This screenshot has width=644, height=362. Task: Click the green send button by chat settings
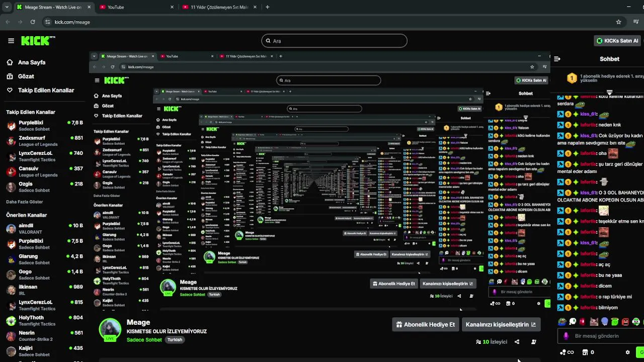coord(640,352)
